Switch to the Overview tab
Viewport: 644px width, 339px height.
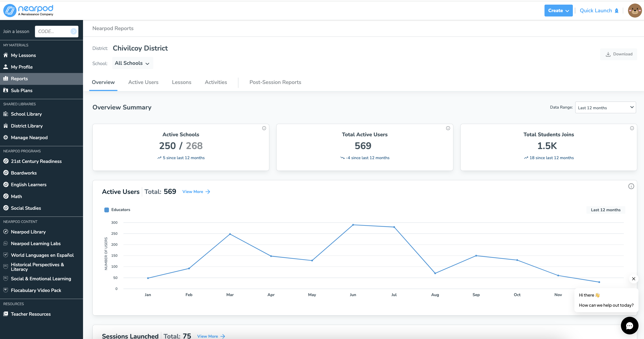point(103,82)
